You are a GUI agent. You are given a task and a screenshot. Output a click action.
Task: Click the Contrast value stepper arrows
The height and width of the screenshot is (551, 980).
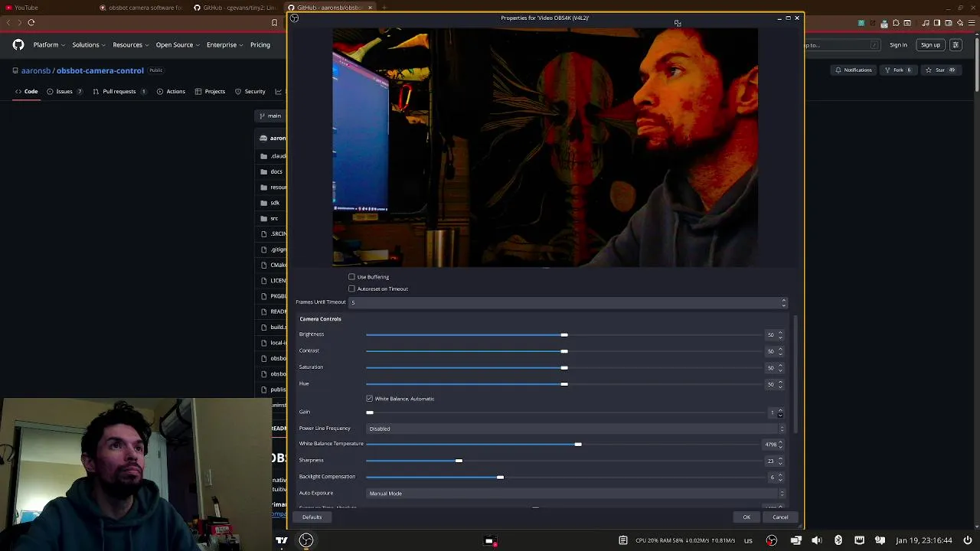780,351
